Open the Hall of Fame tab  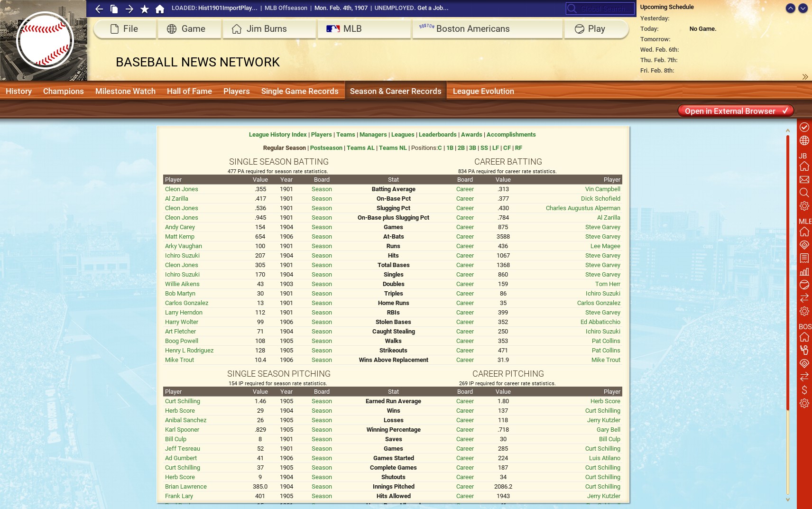tap(189, 91)
